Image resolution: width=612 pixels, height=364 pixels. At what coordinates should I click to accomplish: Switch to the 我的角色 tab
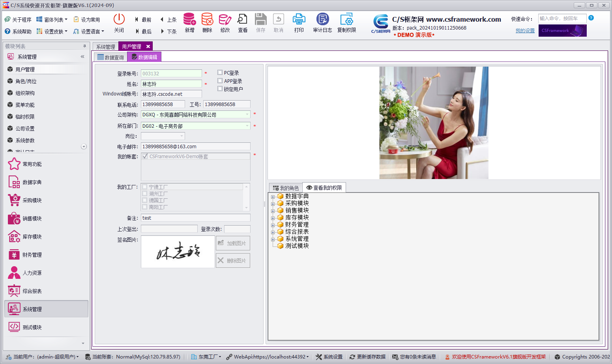click(286, 188)
